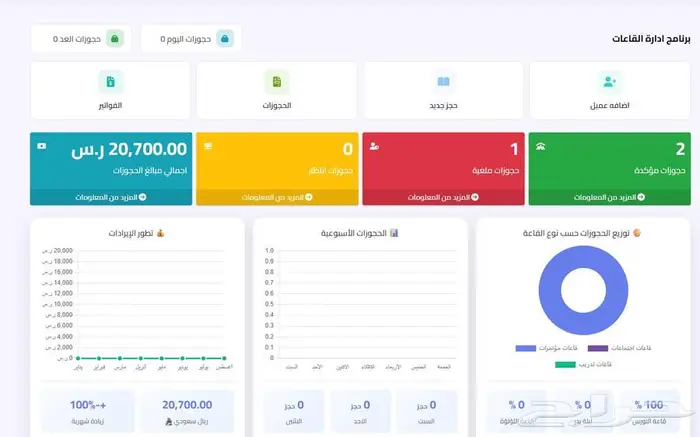700x437 pixels.
Task: Toggle the blue قاعات مؤتمرات legend swatch
Action: tap(525, 348)
